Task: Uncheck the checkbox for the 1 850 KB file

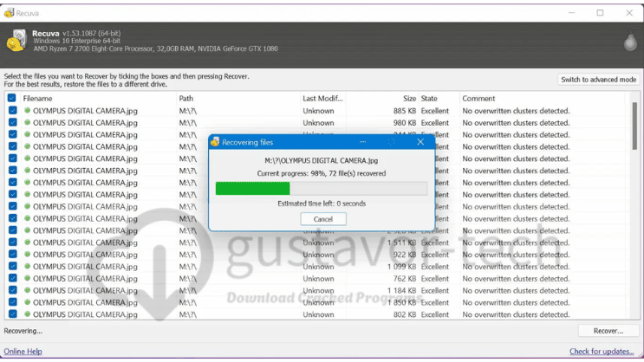Action: pos(12,302)
